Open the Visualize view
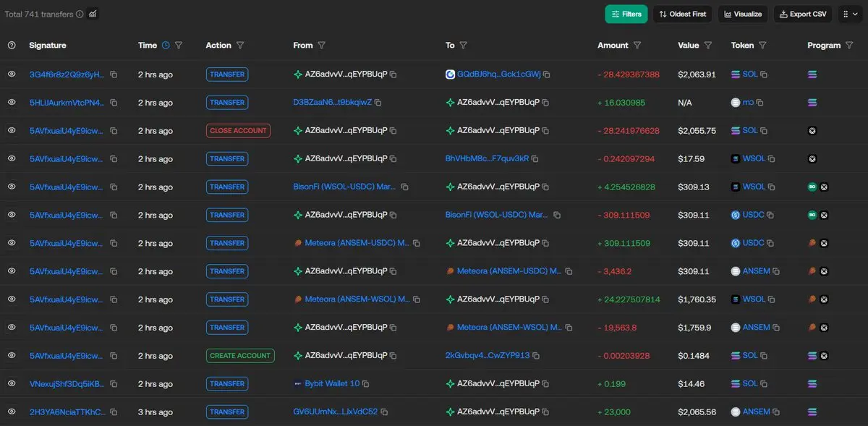This screenshot has height=426, width=868. [743, 14]
